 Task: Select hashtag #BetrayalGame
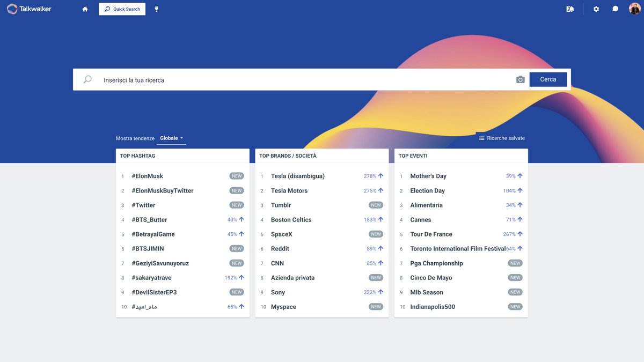tap(153, 234)
